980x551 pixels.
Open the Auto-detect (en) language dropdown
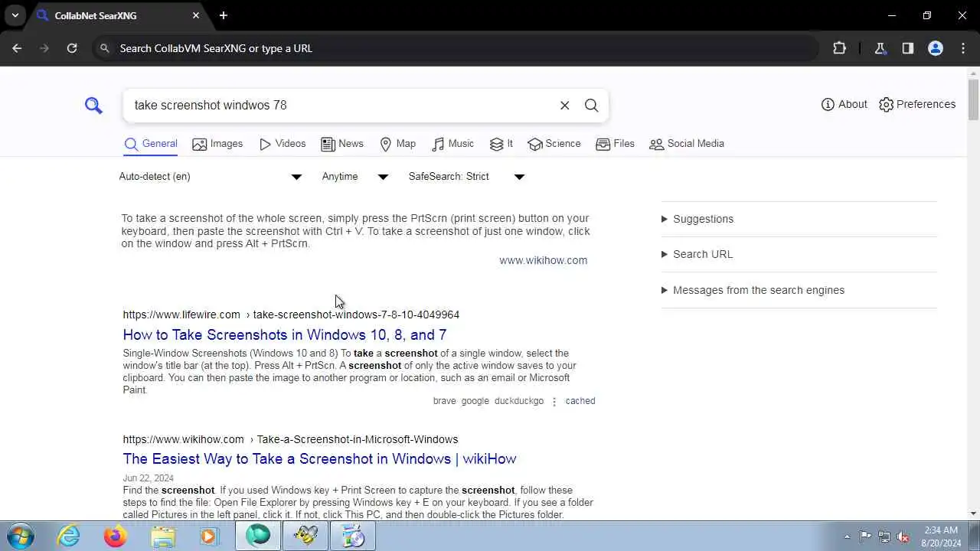click(211, 177)
